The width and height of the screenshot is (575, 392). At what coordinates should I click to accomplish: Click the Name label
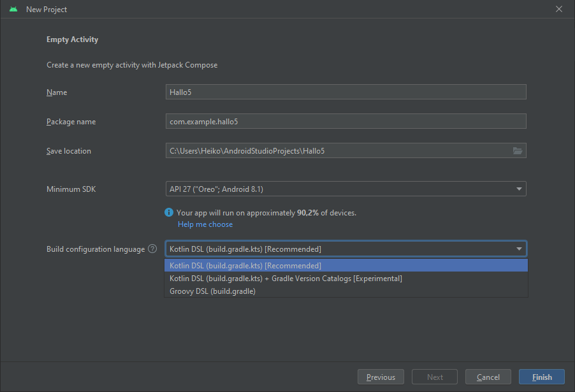tap(57, 92)
